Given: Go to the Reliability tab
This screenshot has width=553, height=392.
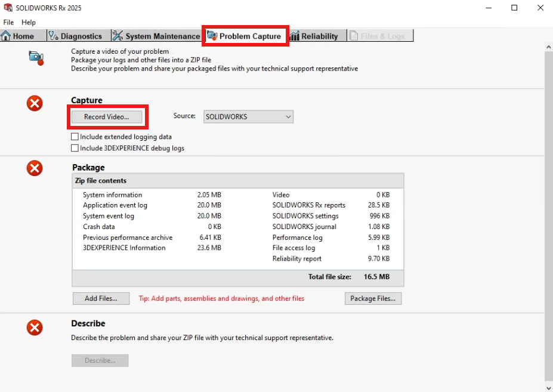Looking at the screenshot, I should point(317,36).
